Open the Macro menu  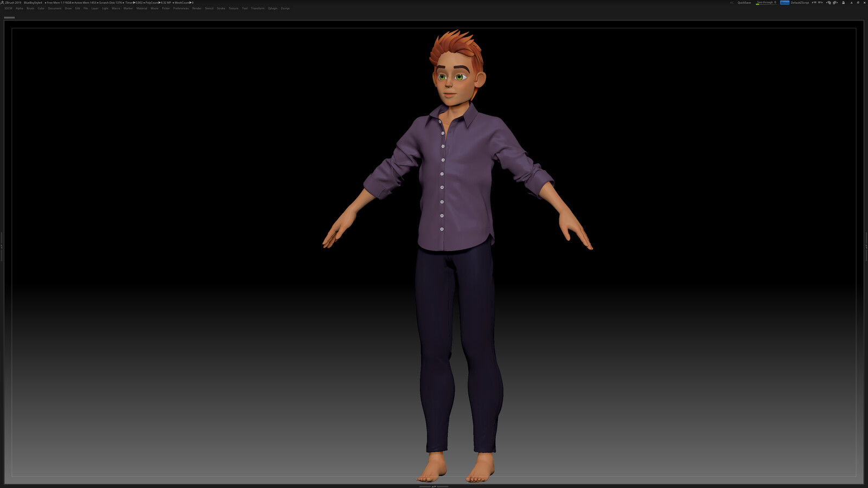tap(116, 8)
